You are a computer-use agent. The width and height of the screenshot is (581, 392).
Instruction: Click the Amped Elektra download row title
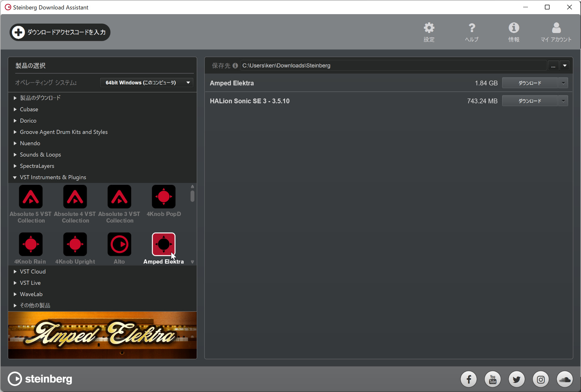232,83
